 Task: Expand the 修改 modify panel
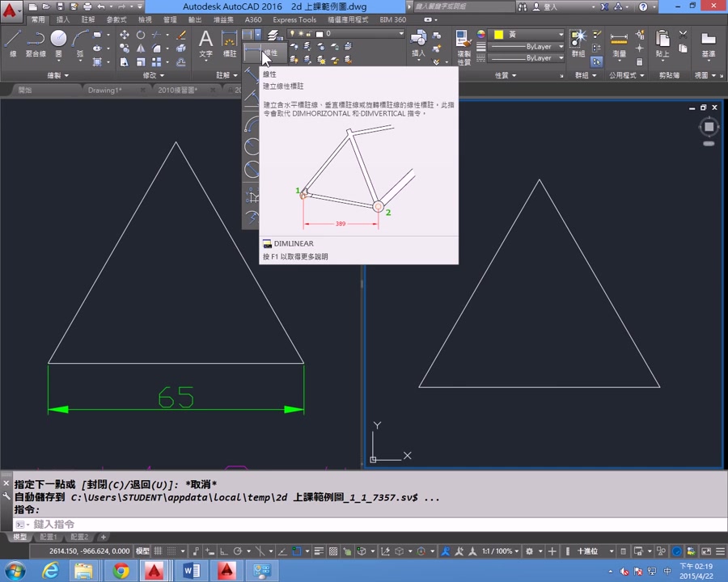(x=154, y=75)
